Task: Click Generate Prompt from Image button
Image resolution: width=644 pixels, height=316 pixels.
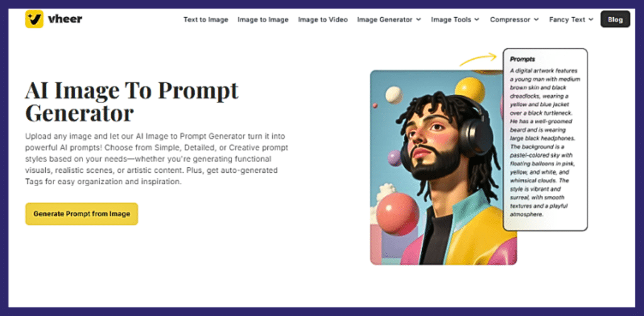Action: (82, 214)
